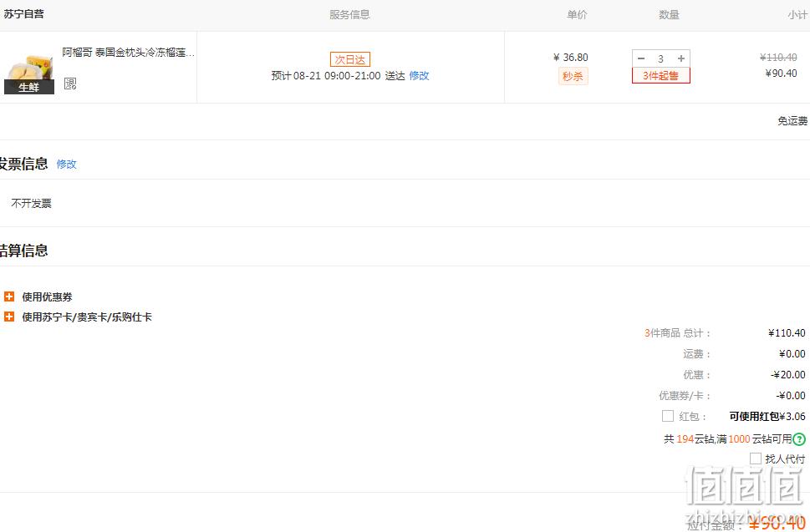The width and height of the screenshot is (810, 532).
Task: Click the 共194云钻,满1000云钻可用 text
Action: point(728,439)
